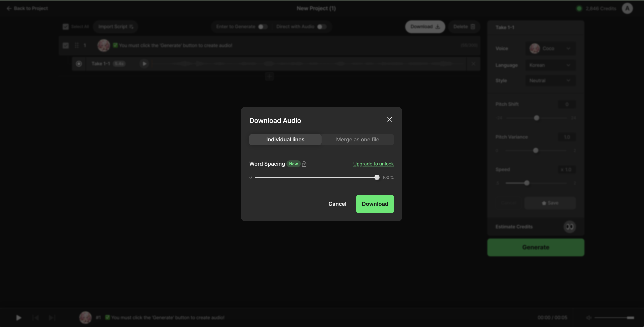This screenshot has width=644, height=327.
Task: Skip to next line in player
Action: point(52,317)
